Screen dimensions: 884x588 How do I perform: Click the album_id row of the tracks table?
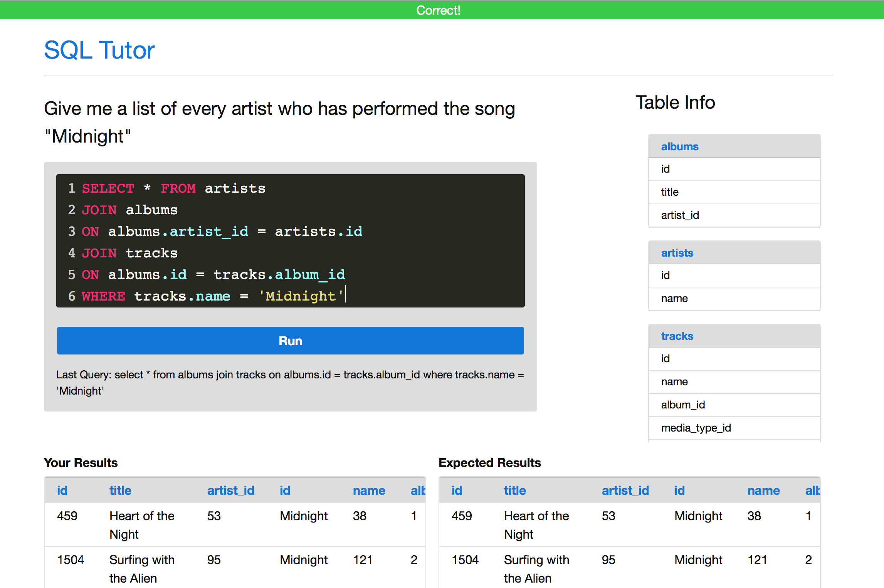click(734, 405)
